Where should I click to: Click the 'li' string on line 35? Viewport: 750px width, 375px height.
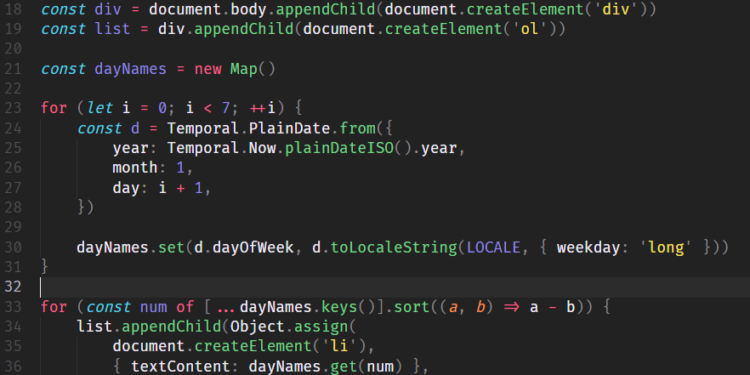coord(342,346)
